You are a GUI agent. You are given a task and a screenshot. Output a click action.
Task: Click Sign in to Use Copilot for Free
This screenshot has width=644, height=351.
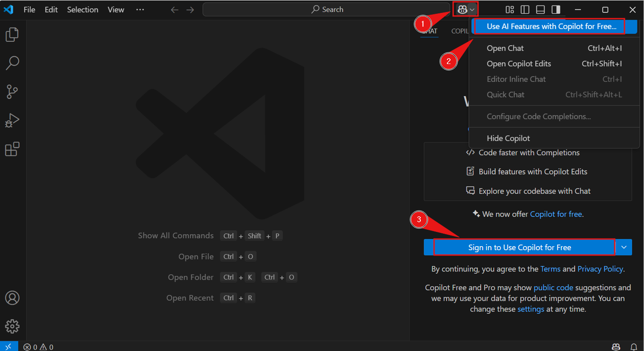tap(520, 247)
